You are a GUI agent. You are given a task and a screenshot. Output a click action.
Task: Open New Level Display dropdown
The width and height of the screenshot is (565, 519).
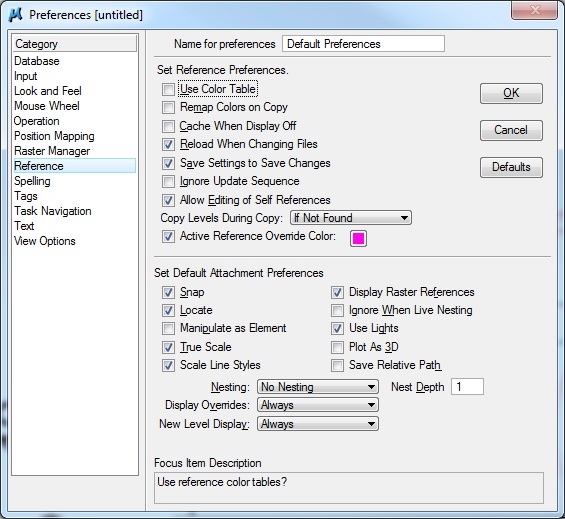(318, 424)
